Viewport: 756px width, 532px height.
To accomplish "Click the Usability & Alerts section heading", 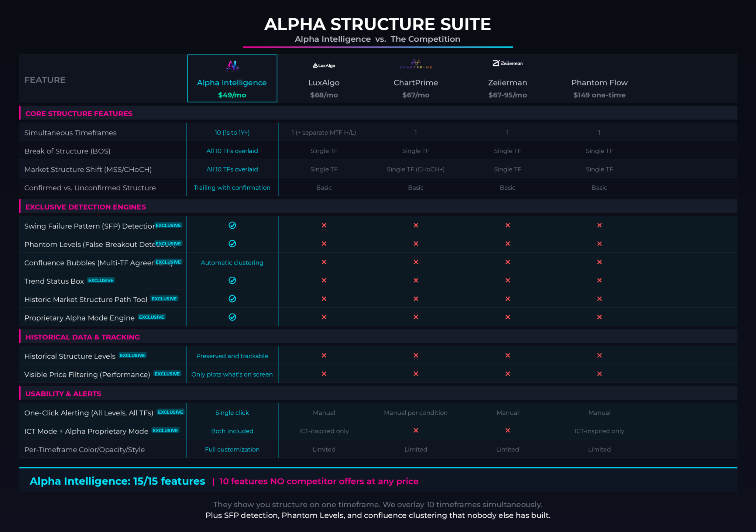I will point(63,394).
